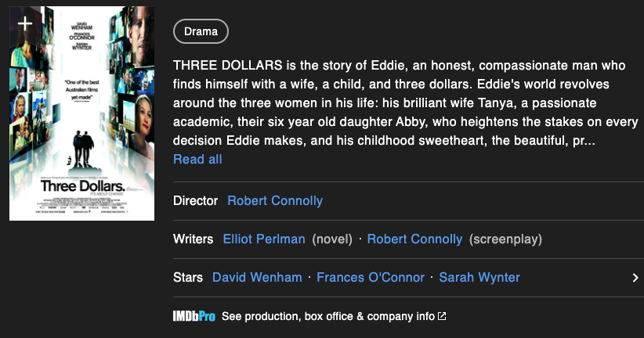This screenshot has height=338, width=644.
Task: Click the Director row label
Action: tap(196, 200)
